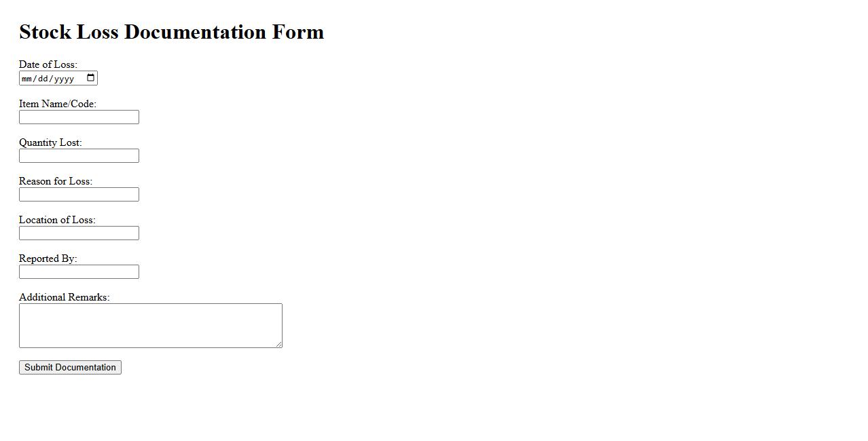Focus the Reason for Loss input
This screenshot has height=441, width=868.
pyautogui.click(x=79, y=195)
